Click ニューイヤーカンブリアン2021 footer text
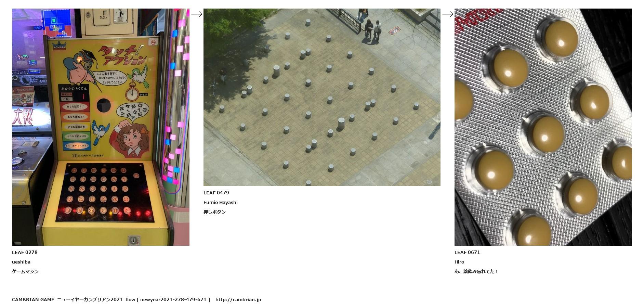The width and height of the screenshot is (644, 308). point(90,299)
